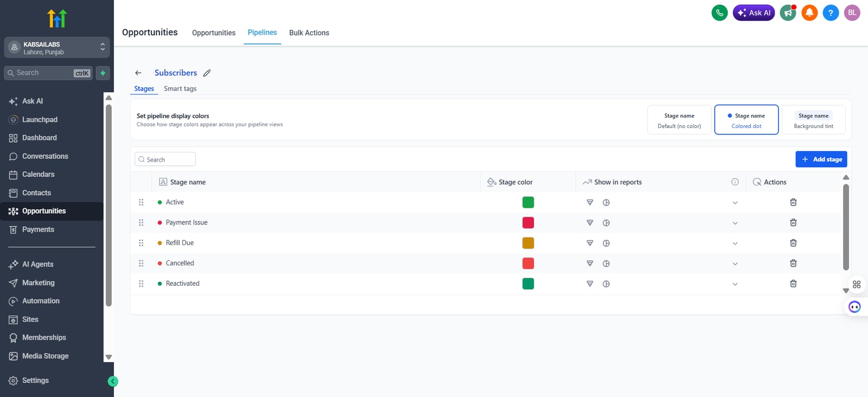Open the purple Ask AI button
868x397 pixels.
pyautogui.click(x=754, y=13)
